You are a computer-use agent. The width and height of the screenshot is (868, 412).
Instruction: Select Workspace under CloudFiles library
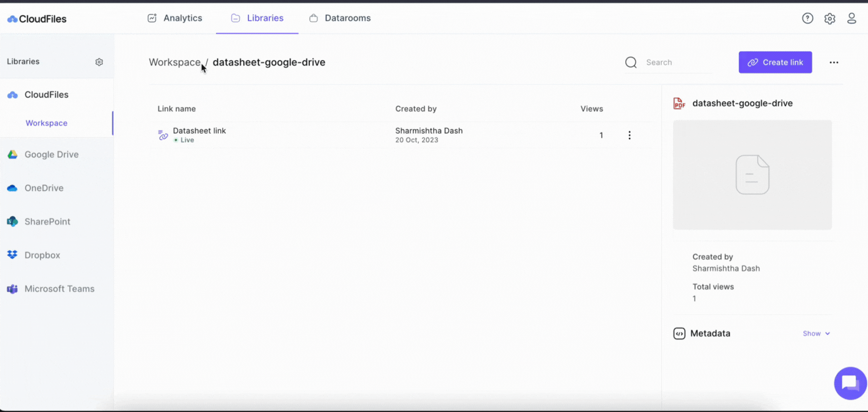46,123
